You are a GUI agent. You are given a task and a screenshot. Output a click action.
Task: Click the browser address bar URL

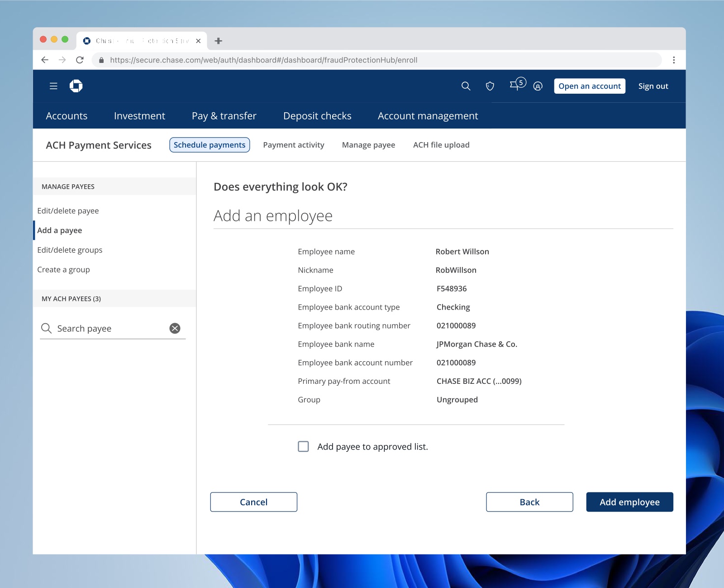pyautogui.click(x=263, y=60)
